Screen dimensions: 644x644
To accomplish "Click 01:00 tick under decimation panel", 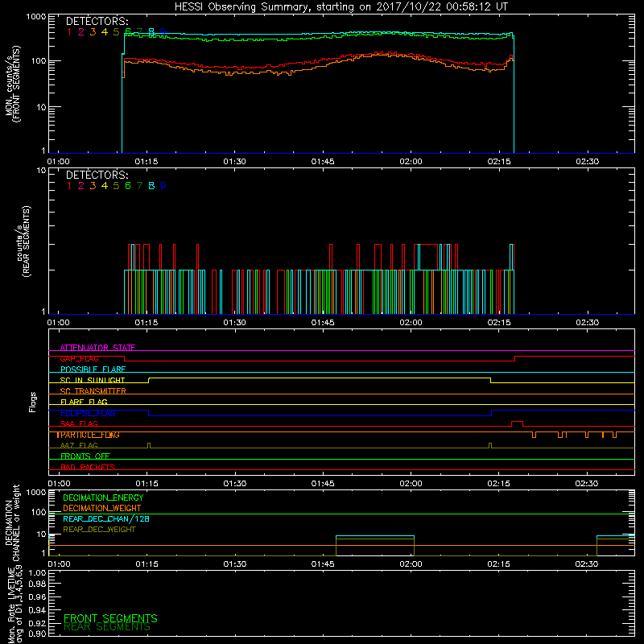I will click(x=59, y=564).
